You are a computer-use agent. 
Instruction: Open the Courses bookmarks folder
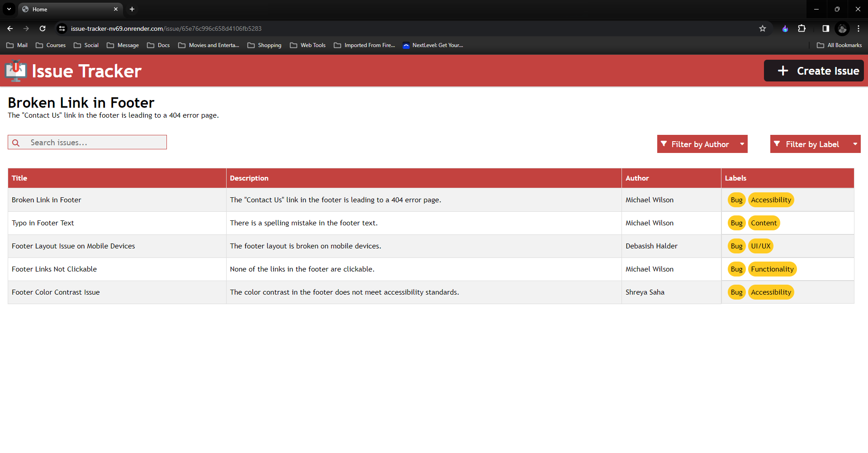51,45
